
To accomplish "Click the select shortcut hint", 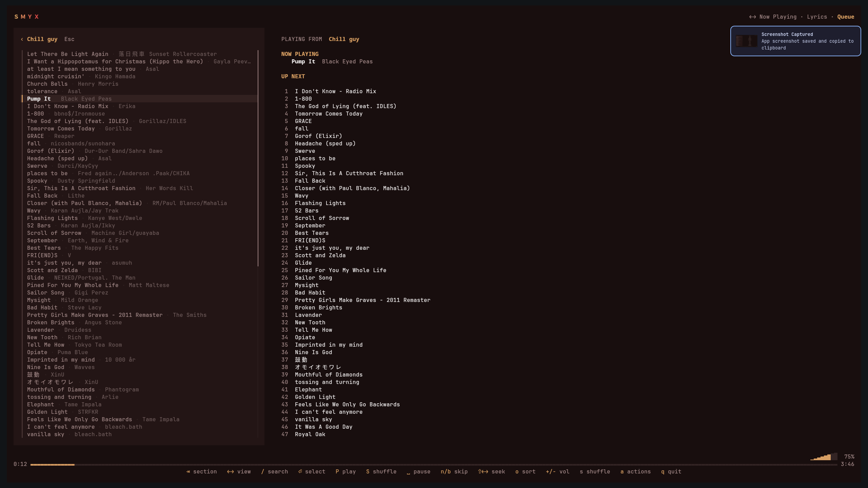I will (312, 472).
